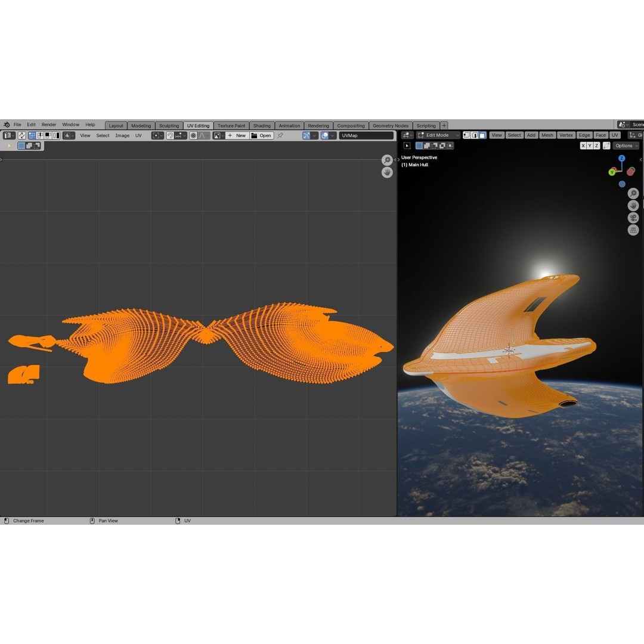The image size is (644, 644).
Task: Toggle proportional editing in UV editor
Action: coord(193,135)
